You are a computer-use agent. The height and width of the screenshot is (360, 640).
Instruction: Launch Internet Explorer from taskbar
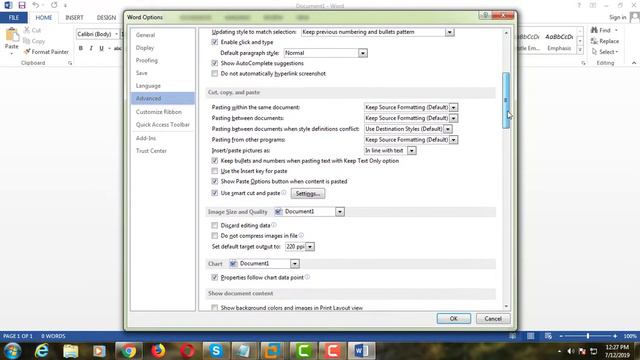pos(42,351)
